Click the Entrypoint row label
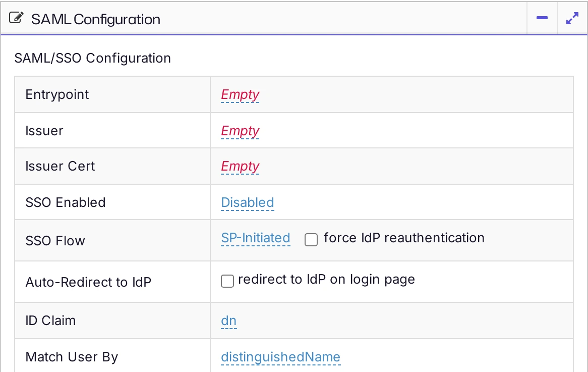The height and width of the screenshot is (372, 588). 57,94
